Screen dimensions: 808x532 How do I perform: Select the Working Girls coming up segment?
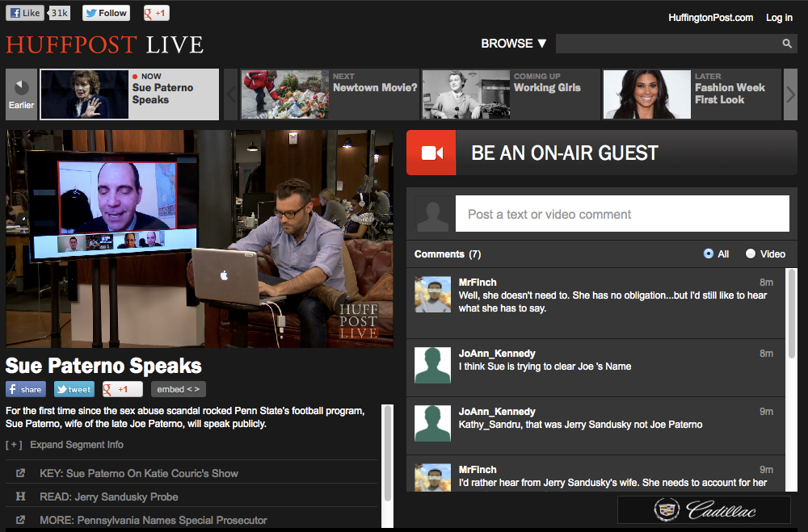point(511,94)
